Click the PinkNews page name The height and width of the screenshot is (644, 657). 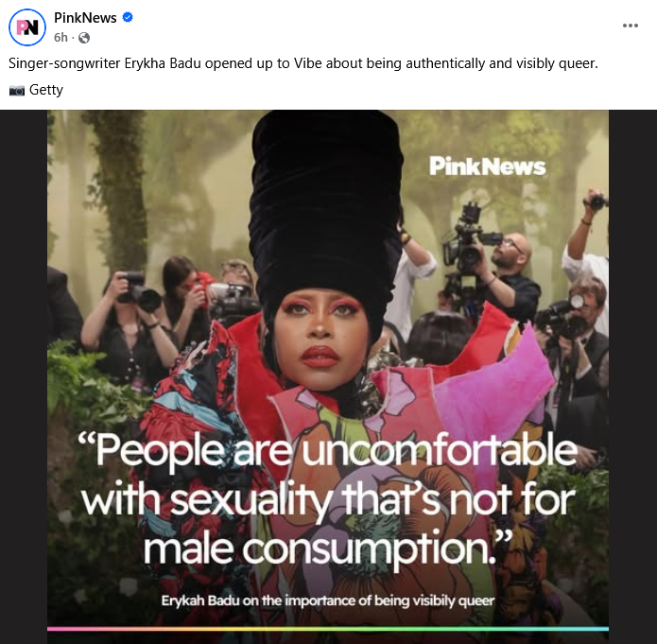(x=85, y=18)
